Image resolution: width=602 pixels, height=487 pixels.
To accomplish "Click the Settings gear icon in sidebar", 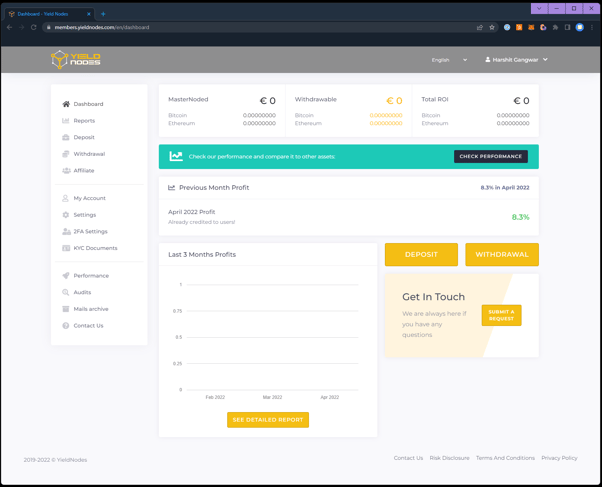I will 66,215.
